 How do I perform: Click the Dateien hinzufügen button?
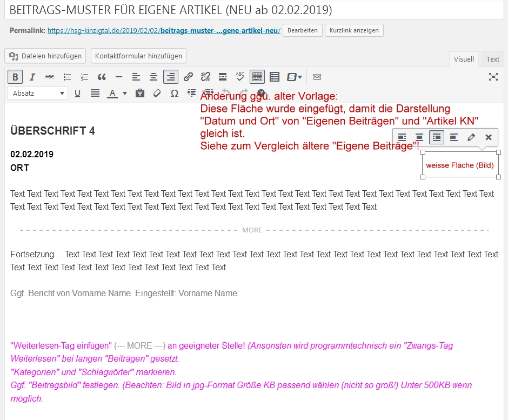click(45, 56)
